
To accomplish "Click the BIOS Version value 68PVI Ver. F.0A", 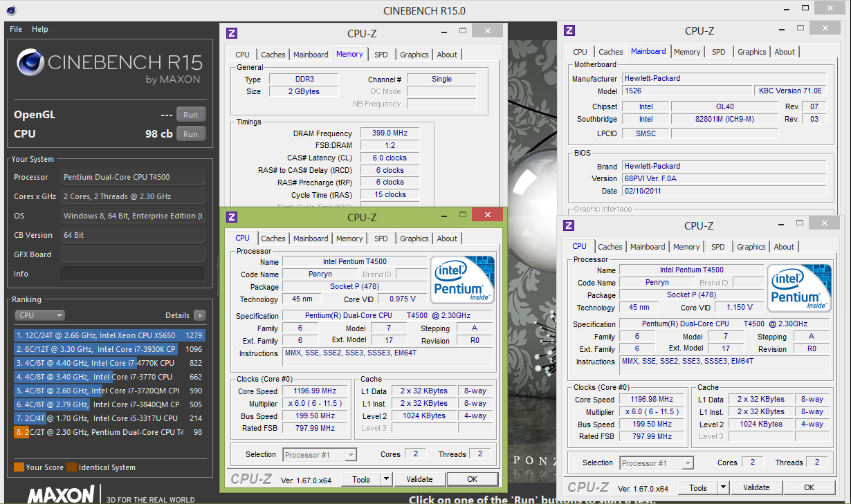I will (x=724, y=178).
